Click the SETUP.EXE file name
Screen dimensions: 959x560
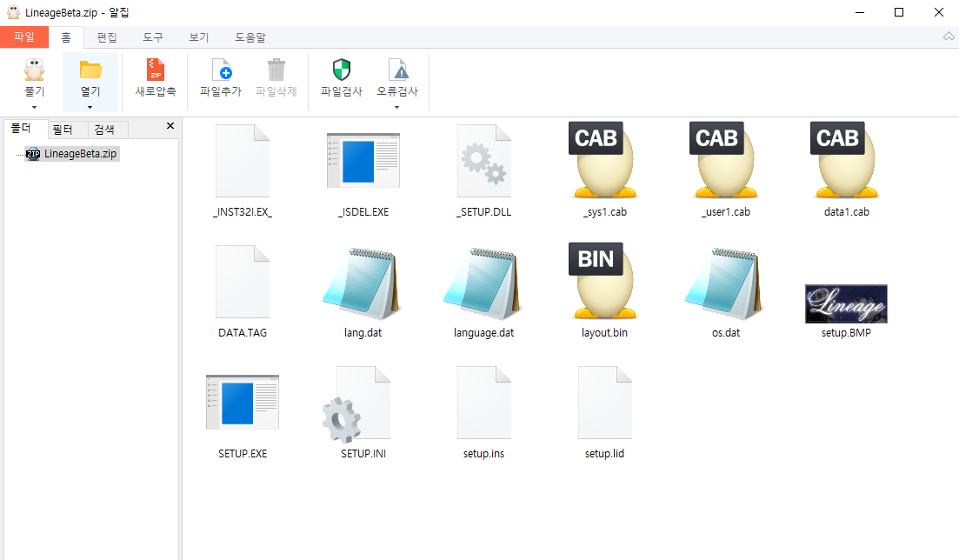click(x=243, y=454)
